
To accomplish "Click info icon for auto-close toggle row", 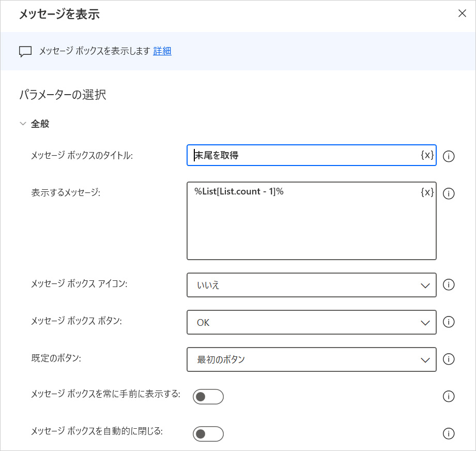I will click(449, 434).
